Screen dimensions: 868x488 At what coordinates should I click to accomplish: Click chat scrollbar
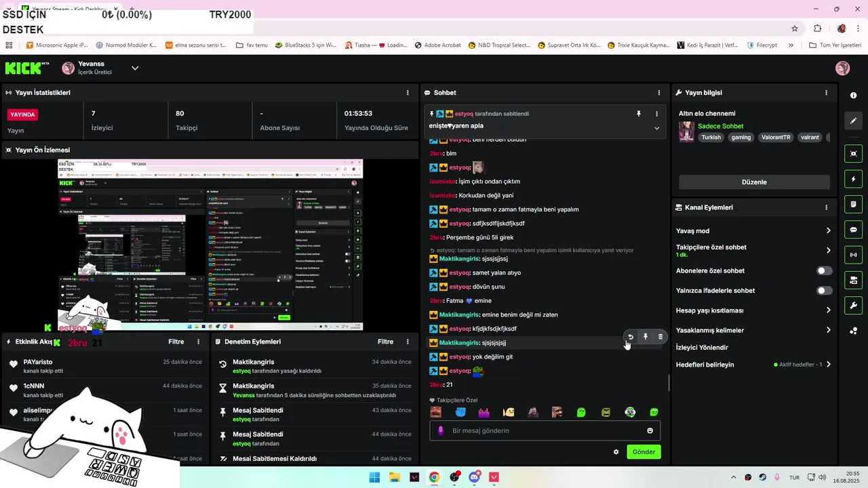click(668, 382)
